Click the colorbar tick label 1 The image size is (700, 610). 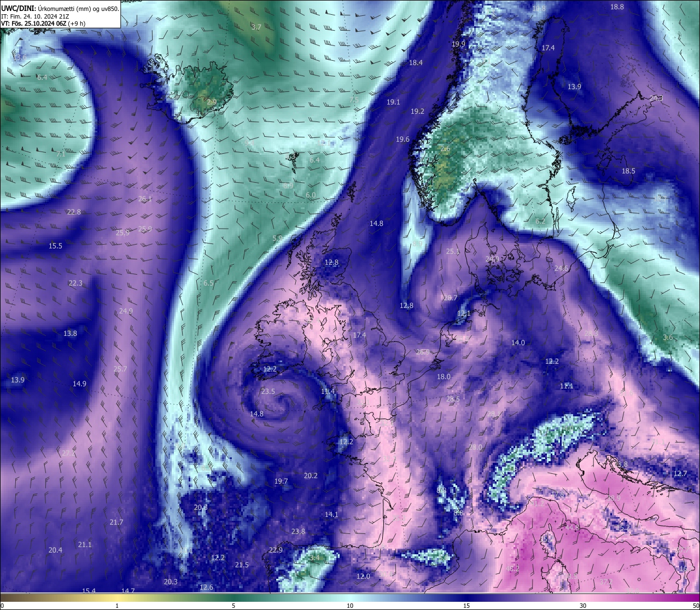click(117, 606)
